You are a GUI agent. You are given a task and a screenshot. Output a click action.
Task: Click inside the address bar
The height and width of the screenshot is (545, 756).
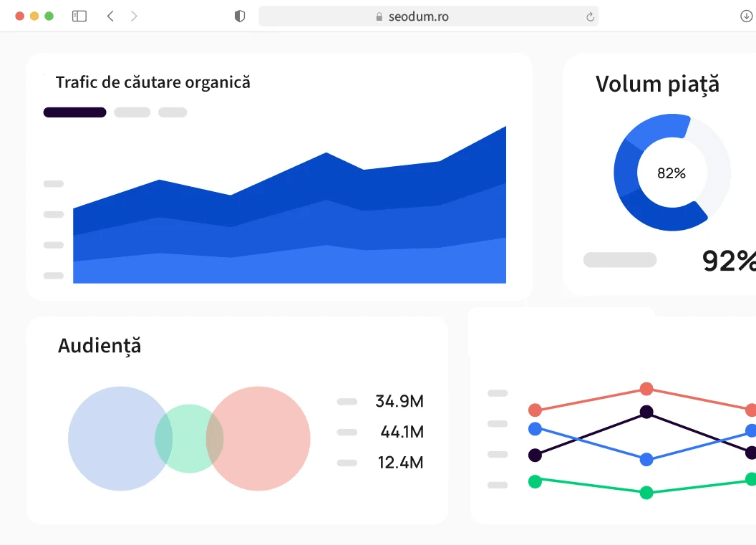[430, 16]
